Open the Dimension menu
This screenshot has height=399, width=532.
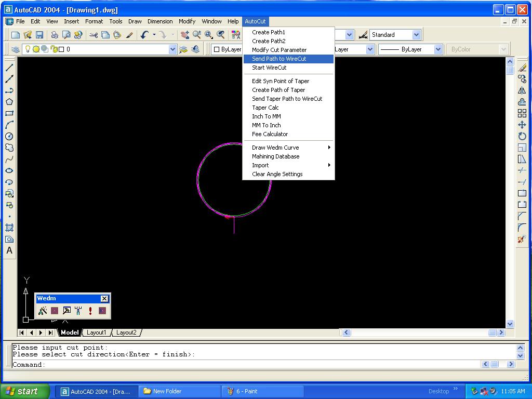pyautogui.click(x=160, y=21)
